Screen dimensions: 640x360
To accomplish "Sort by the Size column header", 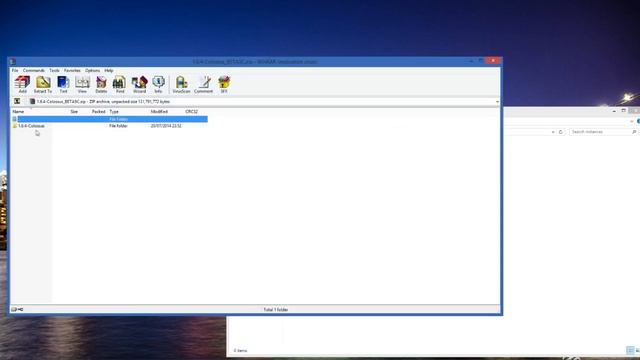I will pyautogui.click(x=74, y=111).
